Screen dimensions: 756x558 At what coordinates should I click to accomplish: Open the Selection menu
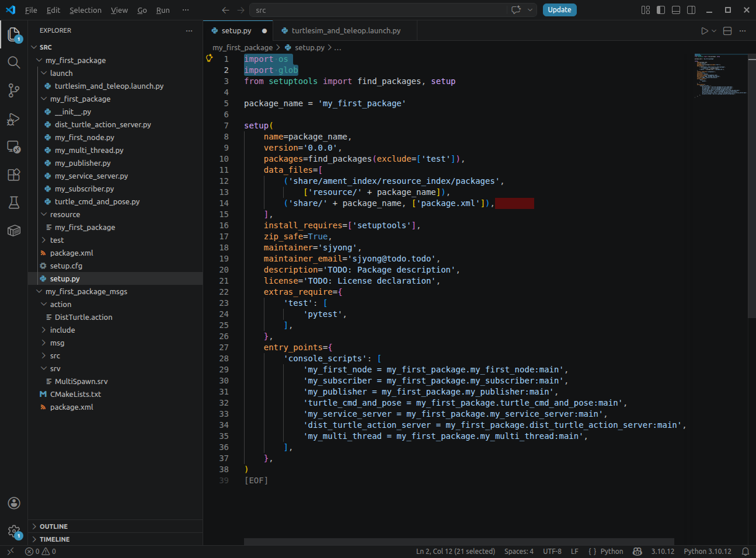click(85, 10)
